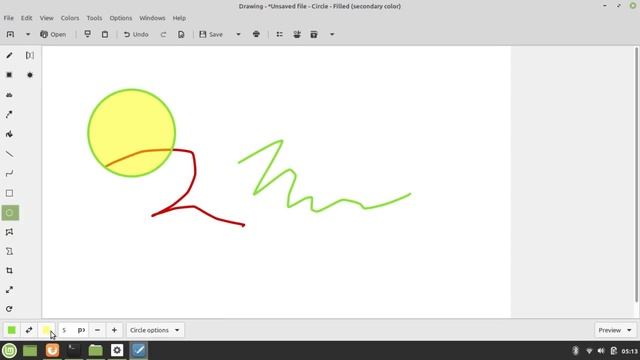The image size is (640, 360).
Task: Click the clipboard paste icon
Action: 105,34
